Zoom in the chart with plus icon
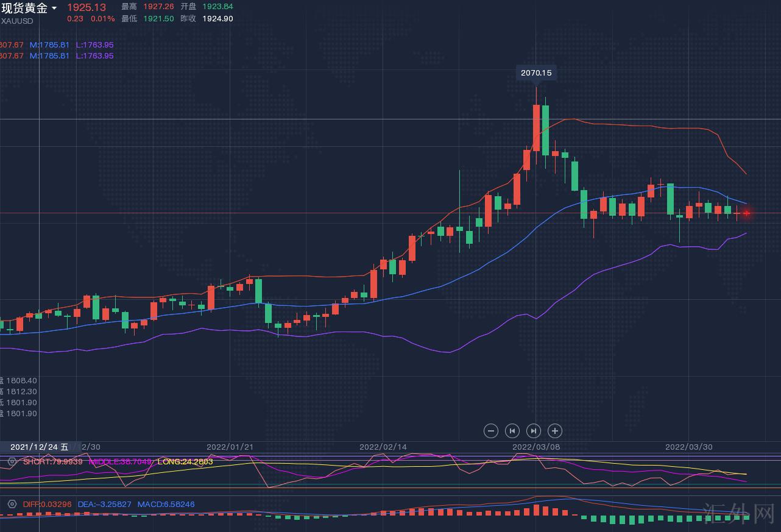The width and height of the screenshot is (781, 532). pos(554,431)
